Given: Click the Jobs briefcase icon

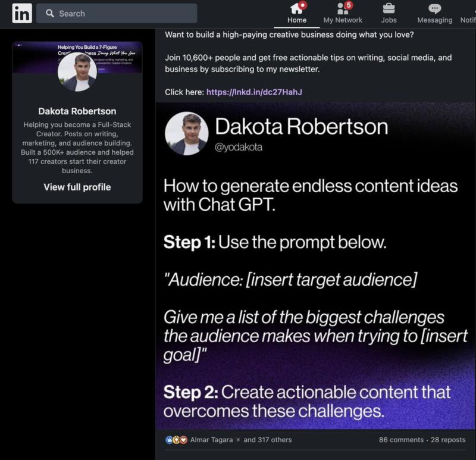Looking at the screenshot, I should (389, 9).
